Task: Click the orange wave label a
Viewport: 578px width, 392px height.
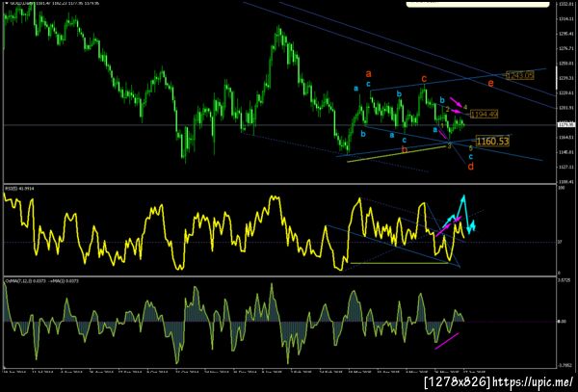Action: pos(368,74)
